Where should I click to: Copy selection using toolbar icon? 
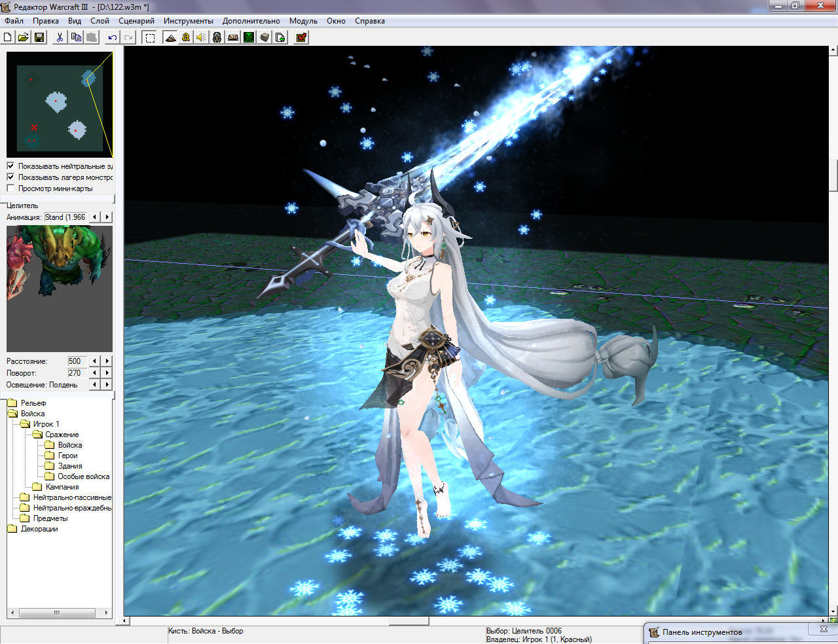click(76, 37)
